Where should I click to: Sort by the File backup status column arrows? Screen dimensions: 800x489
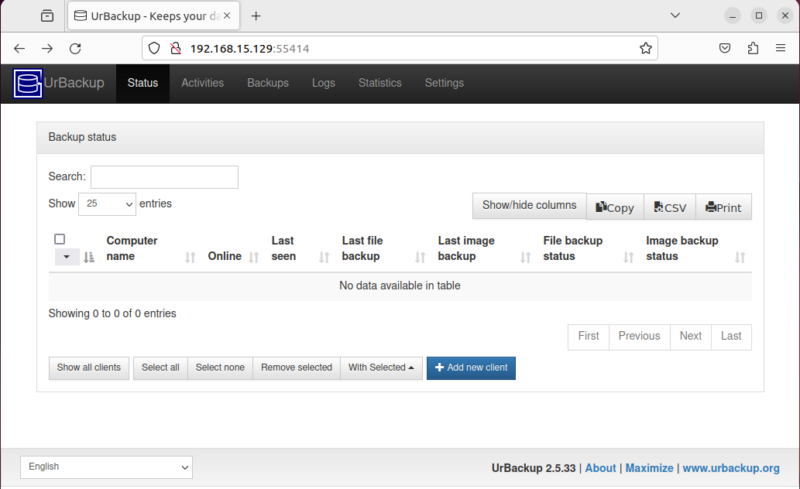pyautogui.click(x=629, y=257)
